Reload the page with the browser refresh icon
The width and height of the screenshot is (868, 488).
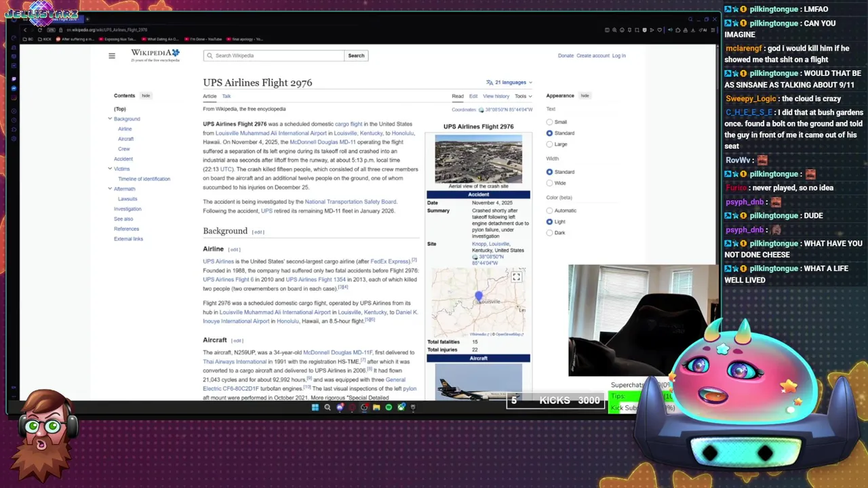(x=40, y=30)
